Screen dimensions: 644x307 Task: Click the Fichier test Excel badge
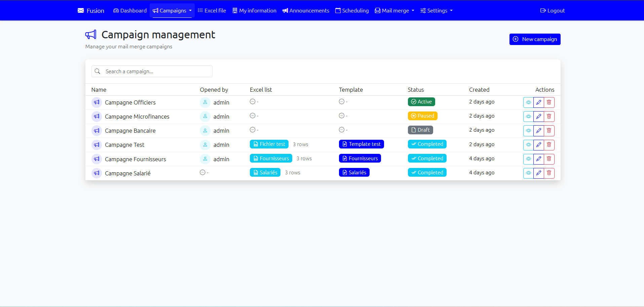pos(269,144)
